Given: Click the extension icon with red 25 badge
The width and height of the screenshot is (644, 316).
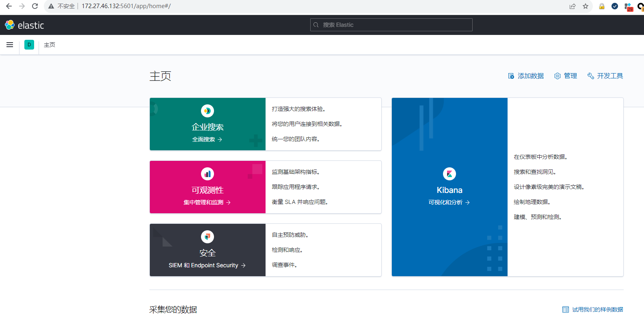Looking at the screenshot, I should coord(629,7).
